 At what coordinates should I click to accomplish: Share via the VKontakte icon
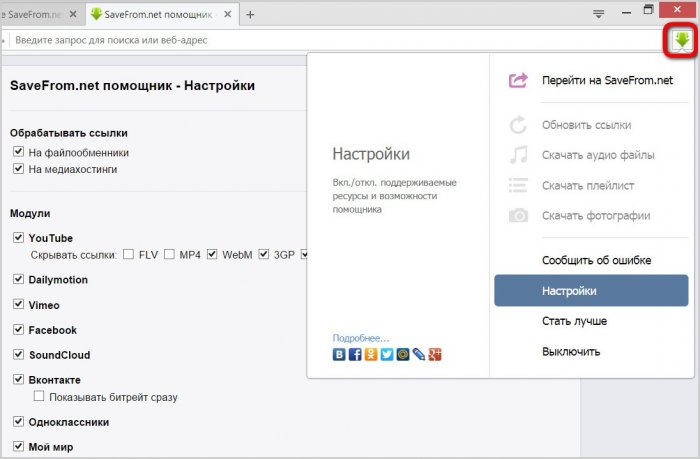coord(339,355)
